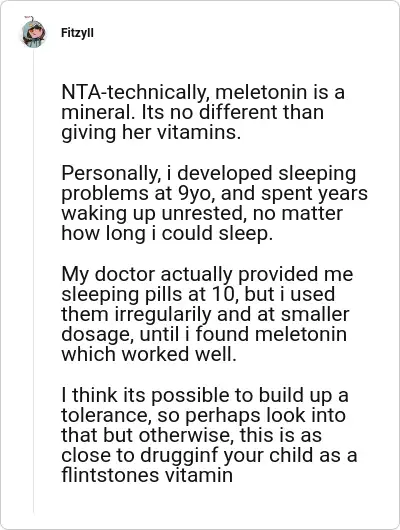Click the username Fitzyll
Image resolution: width=400 pixels, height=530 pixels.
pos(77,33)
